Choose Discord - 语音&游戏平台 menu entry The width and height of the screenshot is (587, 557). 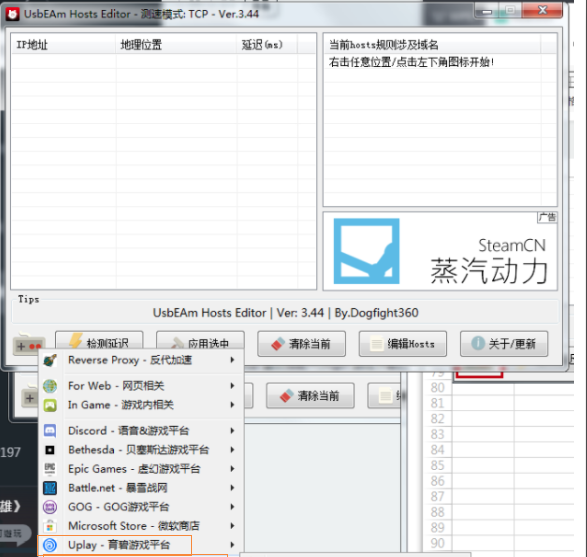[141, 430]
